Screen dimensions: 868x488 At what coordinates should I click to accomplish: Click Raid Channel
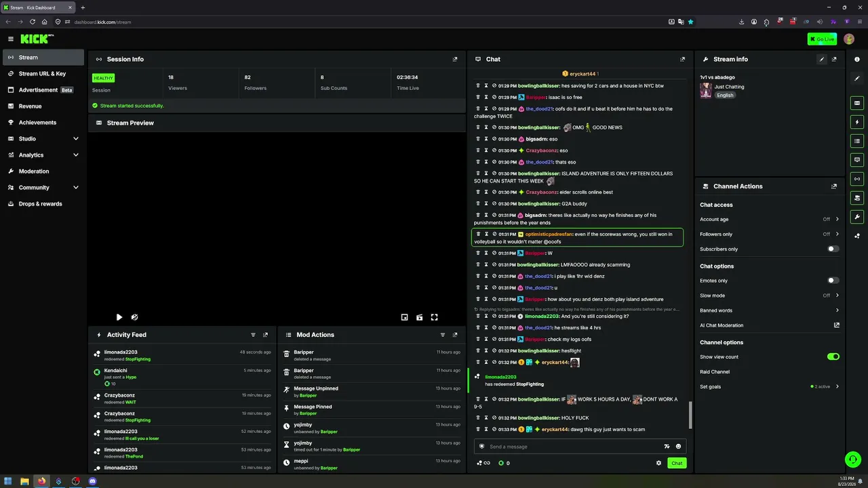[715, 372]
